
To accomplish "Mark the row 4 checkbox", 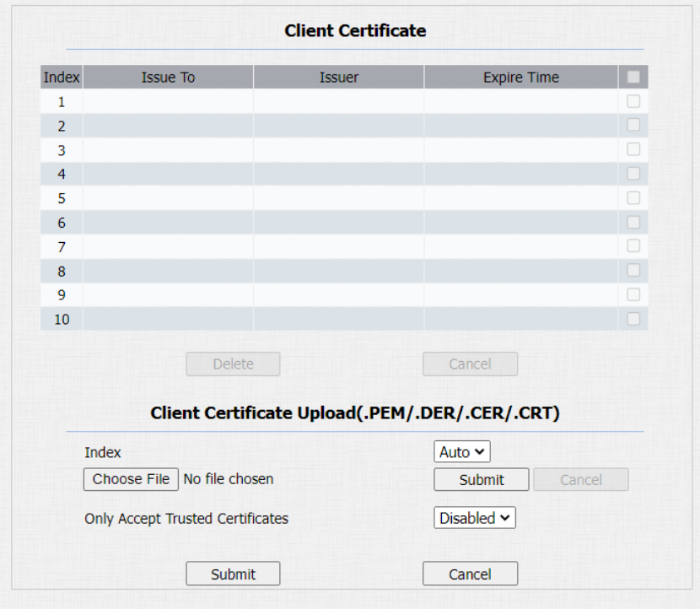I will click(633, 173).
